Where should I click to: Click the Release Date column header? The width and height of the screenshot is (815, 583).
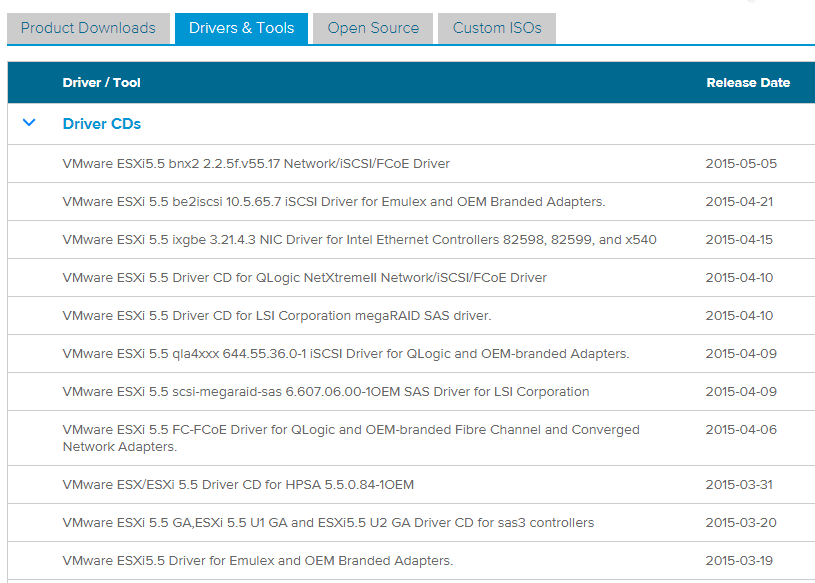click(748, 83)
